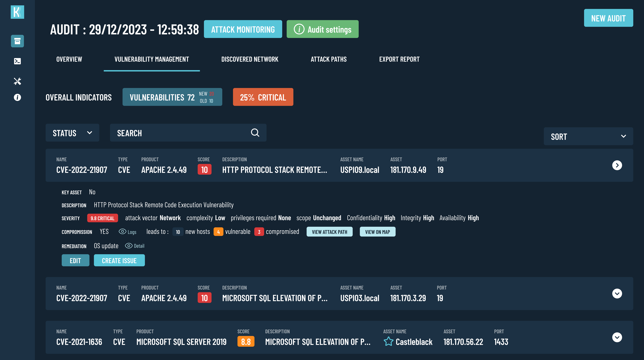Start a NEW AUDIT

point(608,18)
